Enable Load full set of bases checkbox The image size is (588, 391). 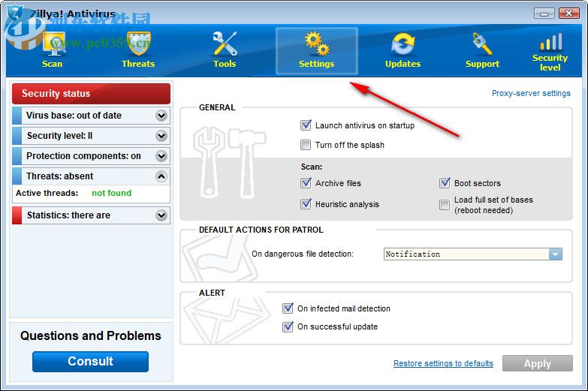pyautogui.click(x=445, y=205)
